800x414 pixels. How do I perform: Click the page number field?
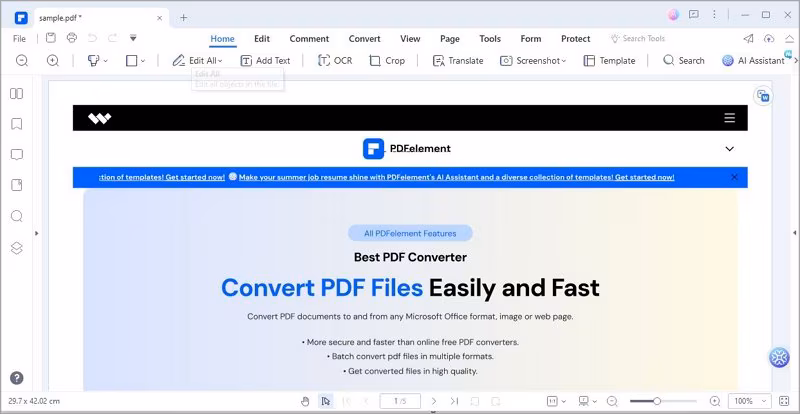pyautogui.click(x=400, y=401)
